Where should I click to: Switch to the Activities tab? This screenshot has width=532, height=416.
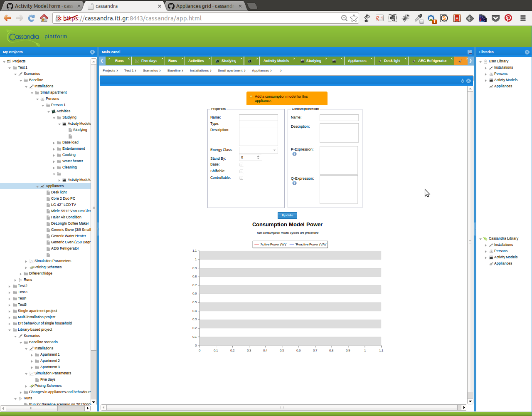[x=196, y=60]
